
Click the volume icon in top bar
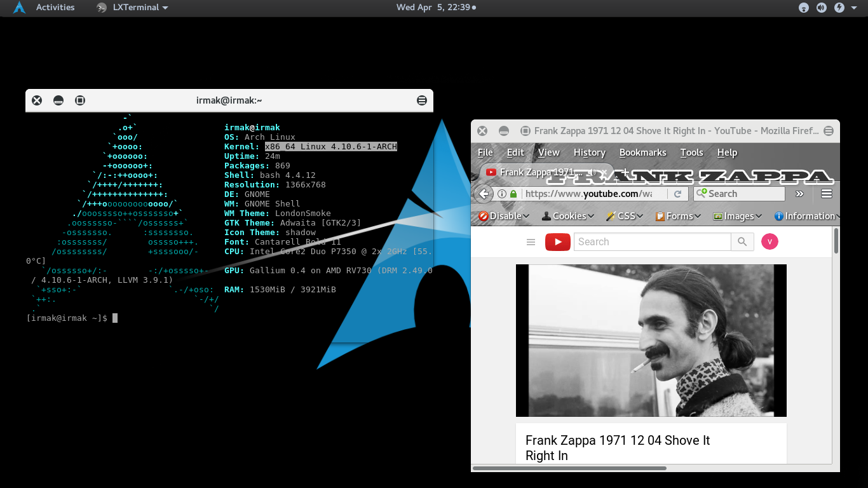(x=822, y=8)
